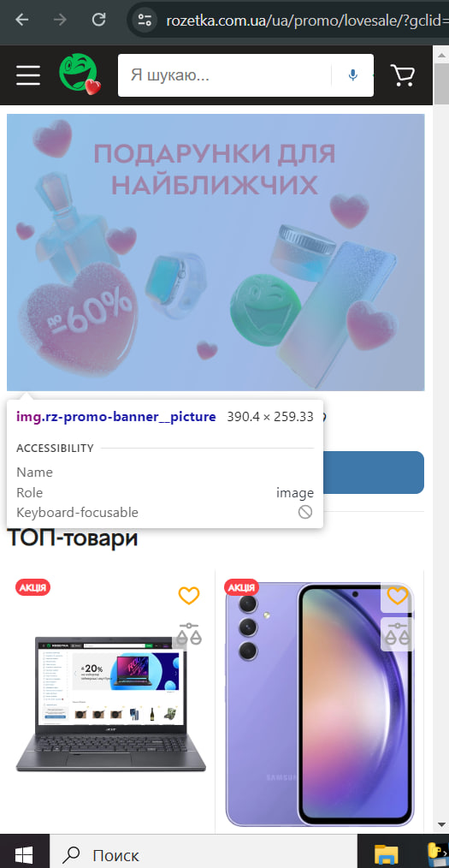Viewport: 449px width, 868px height.
Task: Add the Acer laptop to wishlist
Action: (188, 596)
